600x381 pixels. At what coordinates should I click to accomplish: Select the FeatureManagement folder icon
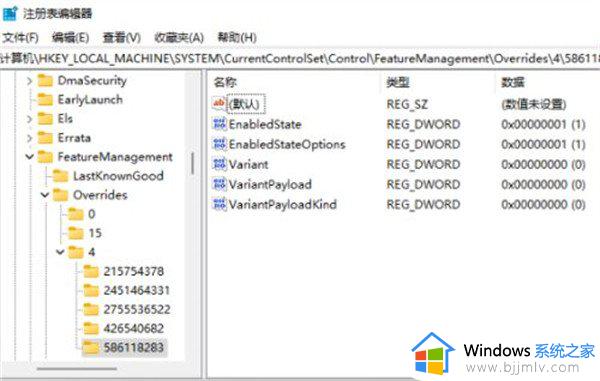[x=45, y=157]
